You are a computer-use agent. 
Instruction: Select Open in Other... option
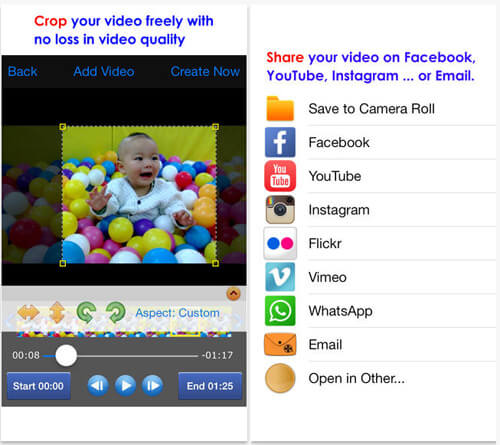380,378
